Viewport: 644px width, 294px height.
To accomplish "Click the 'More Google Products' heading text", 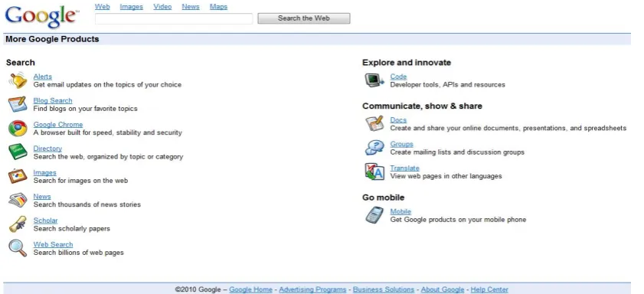I will (x=52, y=39).
